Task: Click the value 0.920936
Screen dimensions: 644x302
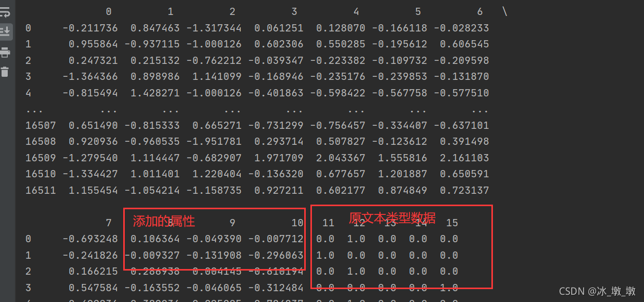Action: coord(93,141)
